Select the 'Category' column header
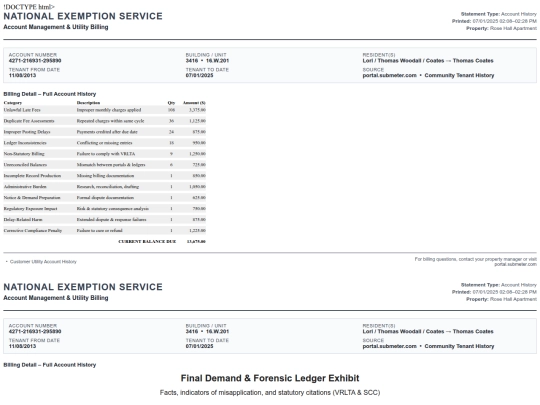Screen dimensions: 540x405 [13, 103]
